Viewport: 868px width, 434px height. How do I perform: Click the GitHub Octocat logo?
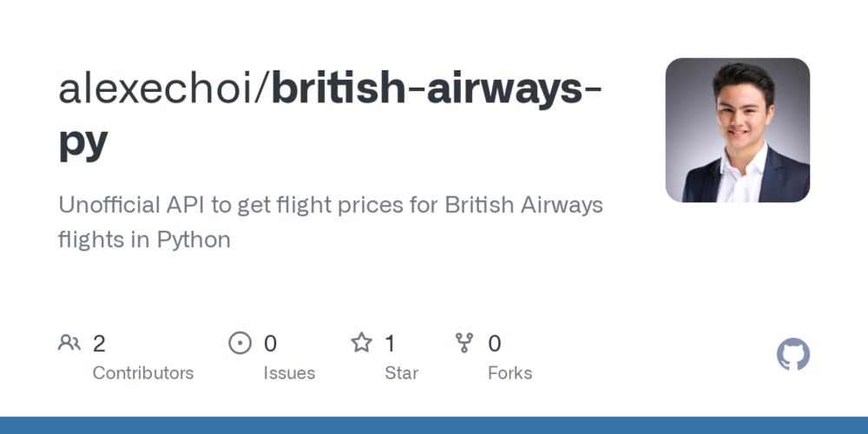point(792,355)
